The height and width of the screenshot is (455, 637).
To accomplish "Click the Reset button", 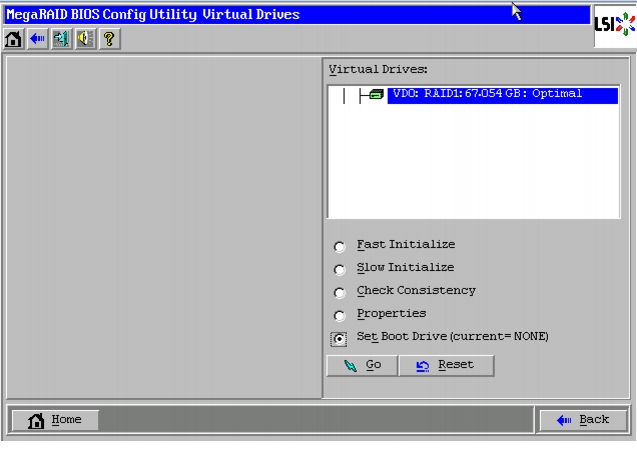I will point(446,366).
